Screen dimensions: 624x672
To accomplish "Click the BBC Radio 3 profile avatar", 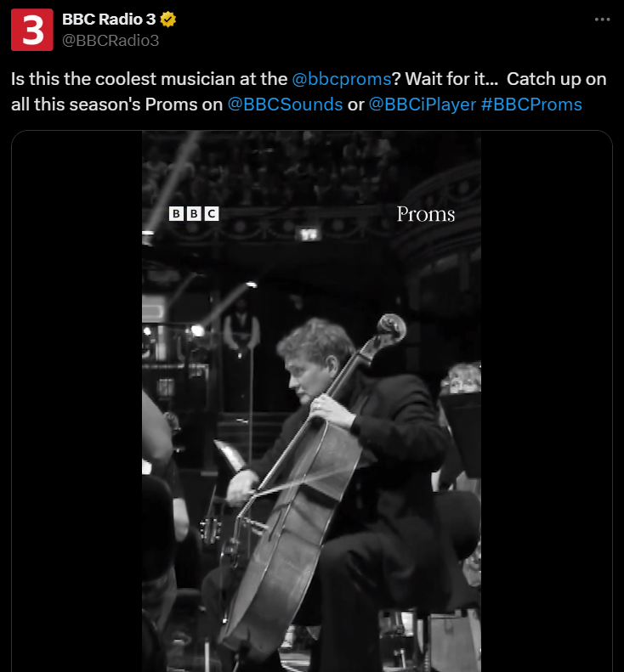I will coord(32,30).
